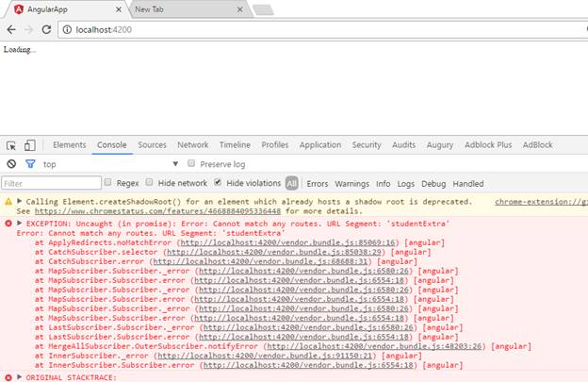Open the Application panel

click(320, 145)
